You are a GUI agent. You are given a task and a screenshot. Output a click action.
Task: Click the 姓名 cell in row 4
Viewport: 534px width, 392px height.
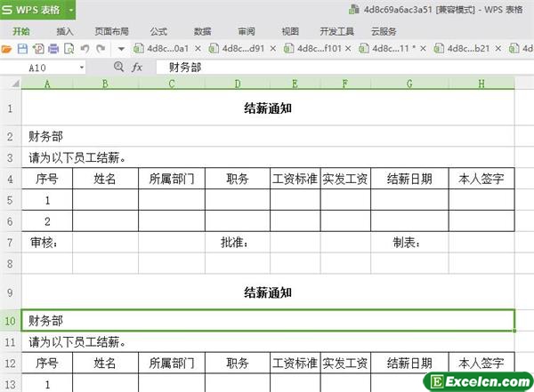tap(105, 179)
